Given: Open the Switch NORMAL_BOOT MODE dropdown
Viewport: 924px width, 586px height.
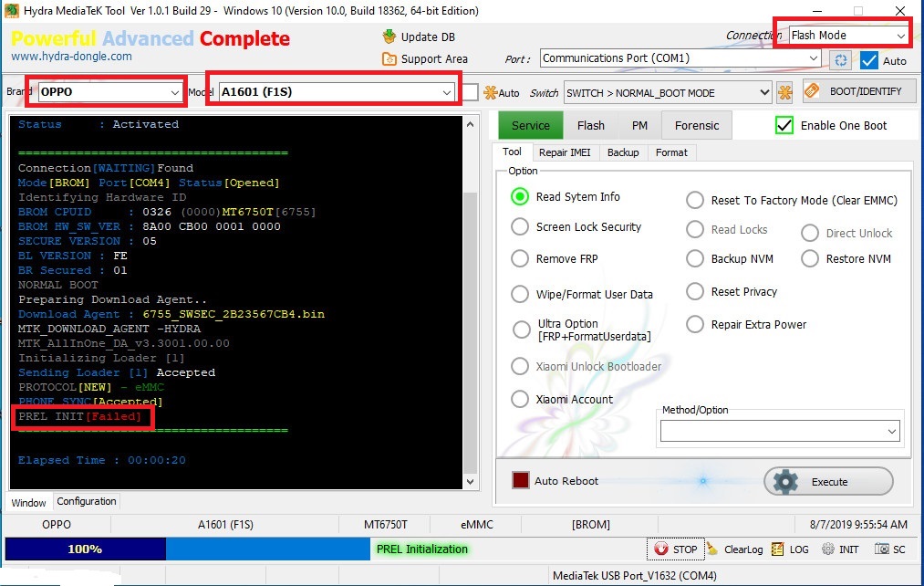Looking at the screenshot, I should [668, 92].
